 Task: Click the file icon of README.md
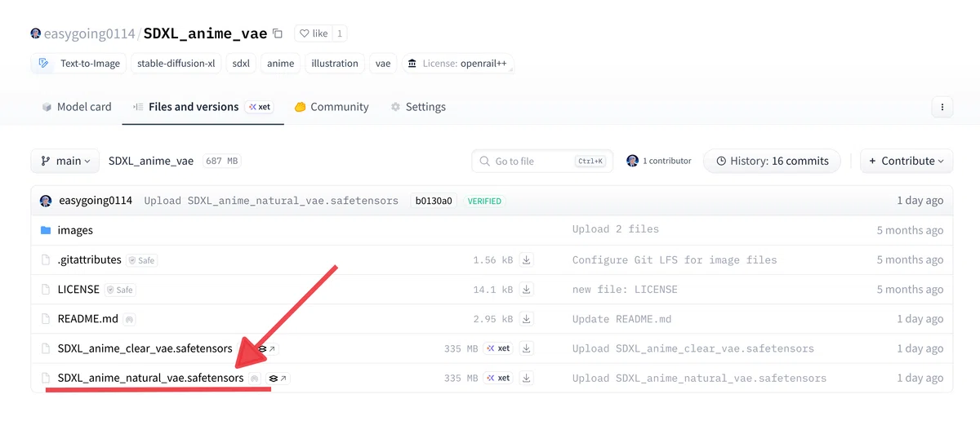point(46,319)
